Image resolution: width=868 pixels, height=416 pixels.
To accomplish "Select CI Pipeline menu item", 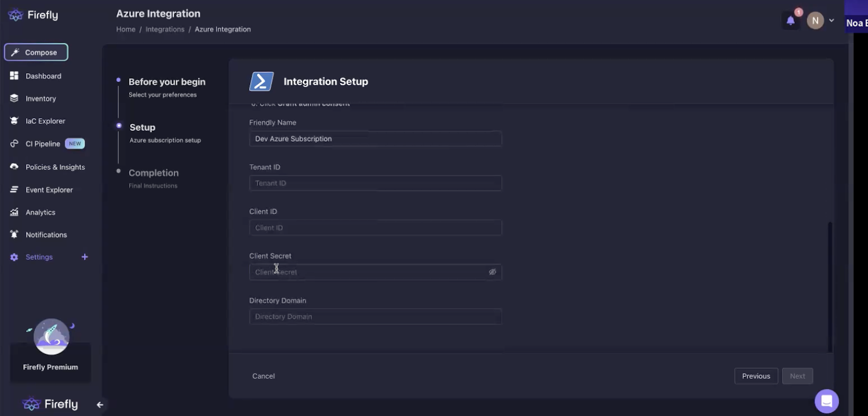I will [x=43, y=143].
